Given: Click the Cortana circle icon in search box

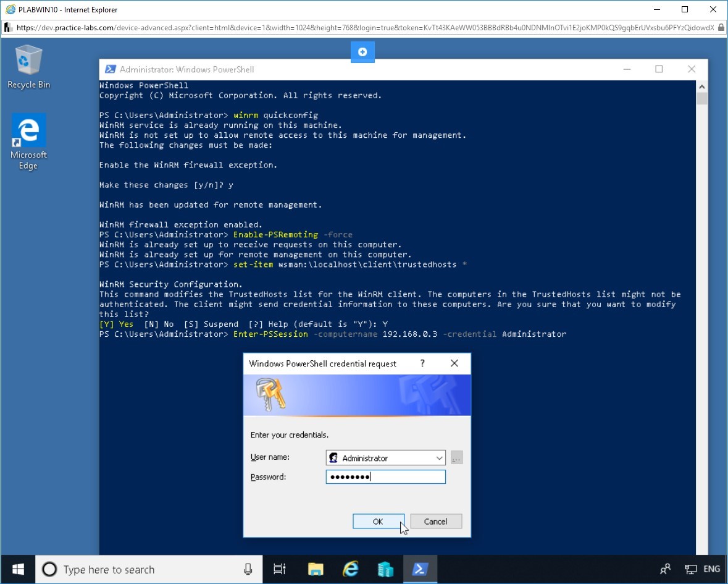Looking at the screenshot, I should point(49,569).
